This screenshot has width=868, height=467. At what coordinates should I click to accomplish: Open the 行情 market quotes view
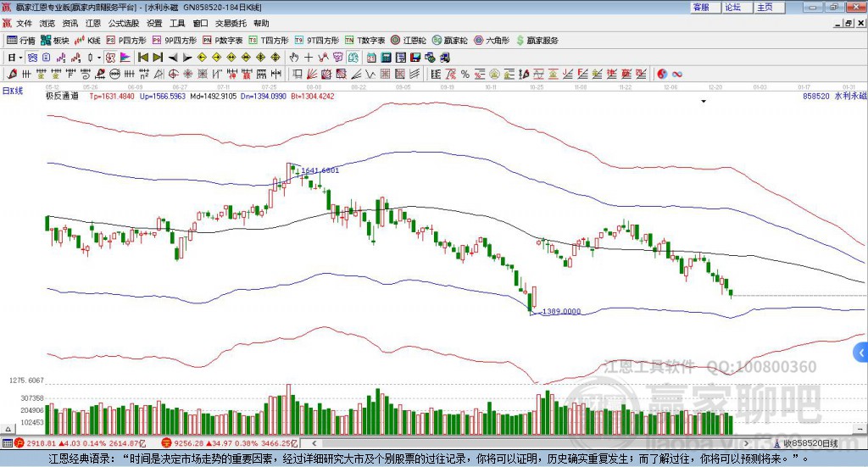[20, 41]
